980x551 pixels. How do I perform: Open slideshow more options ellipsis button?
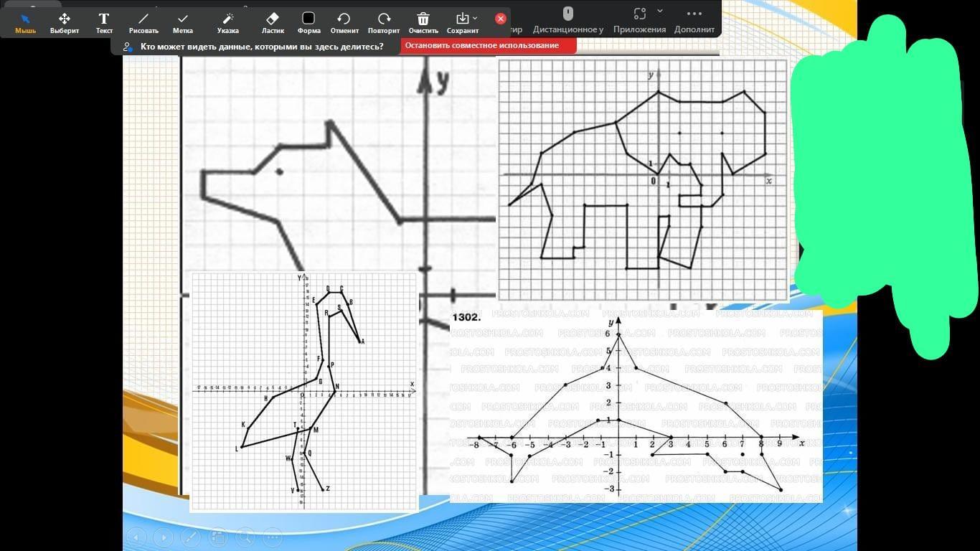(x=273, y=536)
